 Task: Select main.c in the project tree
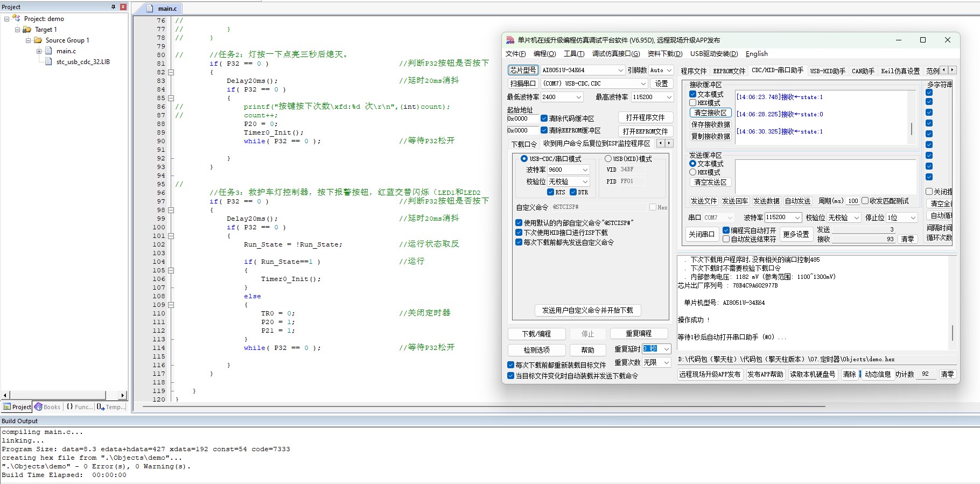(66, 51)
